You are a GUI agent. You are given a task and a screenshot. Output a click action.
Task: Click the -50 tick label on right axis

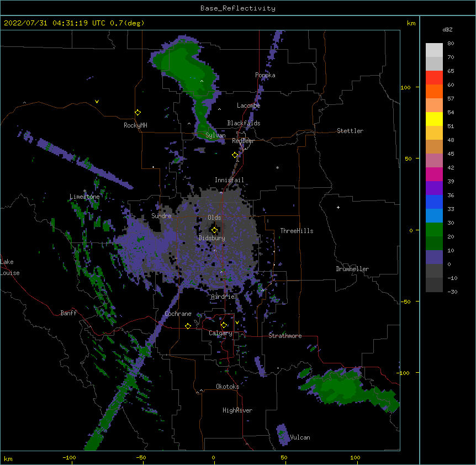click(x=405, y=302)
